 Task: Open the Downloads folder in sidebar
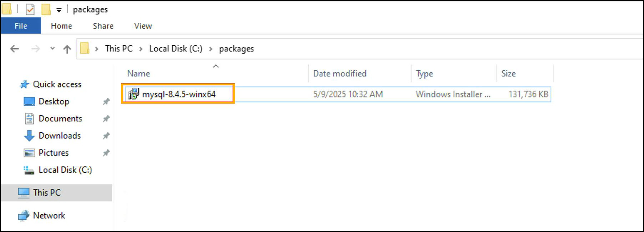click(x=60, y=136)
